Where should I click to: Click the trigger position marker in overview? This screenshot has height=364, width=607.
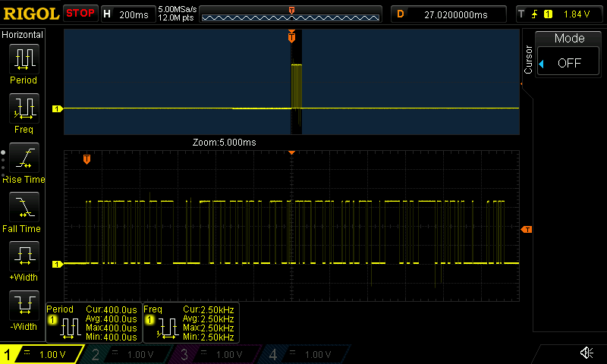click(291, 36)
